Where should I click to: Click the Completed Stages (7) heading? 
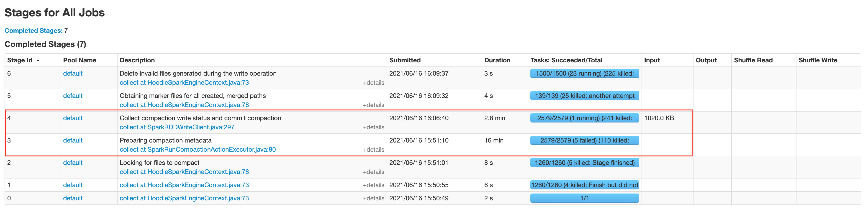point(45,44)
